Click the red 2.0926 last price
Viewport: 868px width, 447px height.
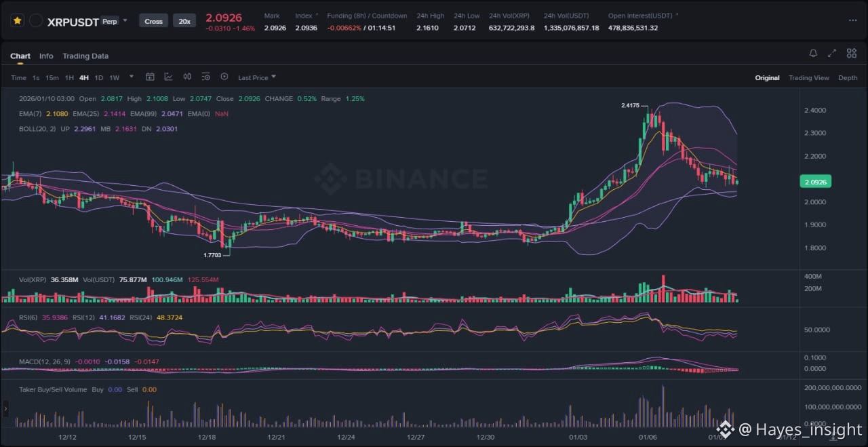(224, 18)
